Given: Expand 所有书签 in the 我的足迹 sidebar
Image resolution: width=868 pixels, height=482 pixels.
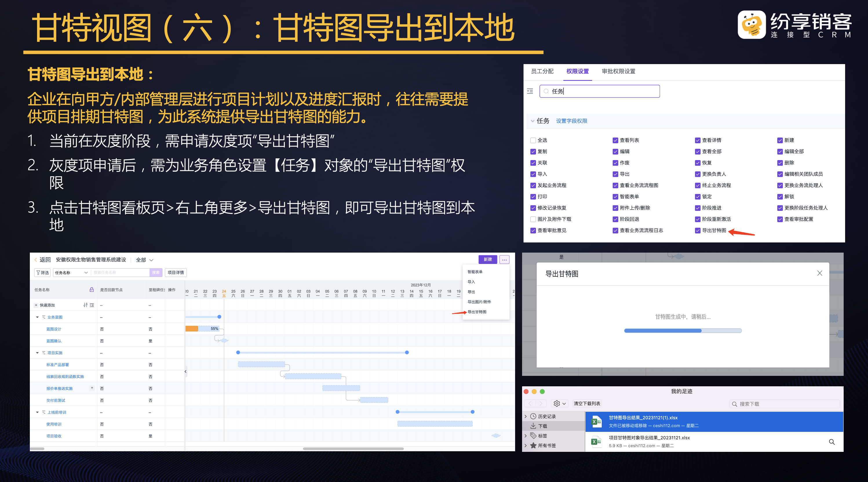Looking at the screenshot, I should 526,445.
